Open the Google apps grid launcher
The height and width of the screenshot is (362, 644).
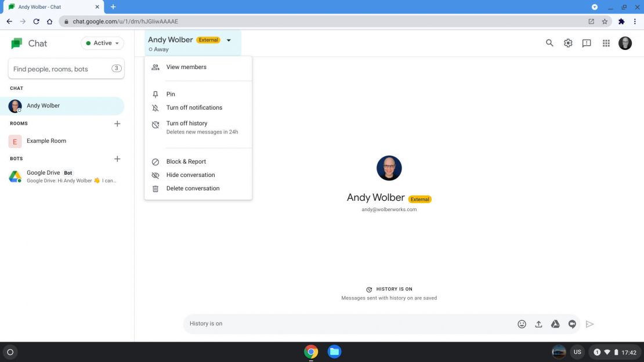click(606, 42)
